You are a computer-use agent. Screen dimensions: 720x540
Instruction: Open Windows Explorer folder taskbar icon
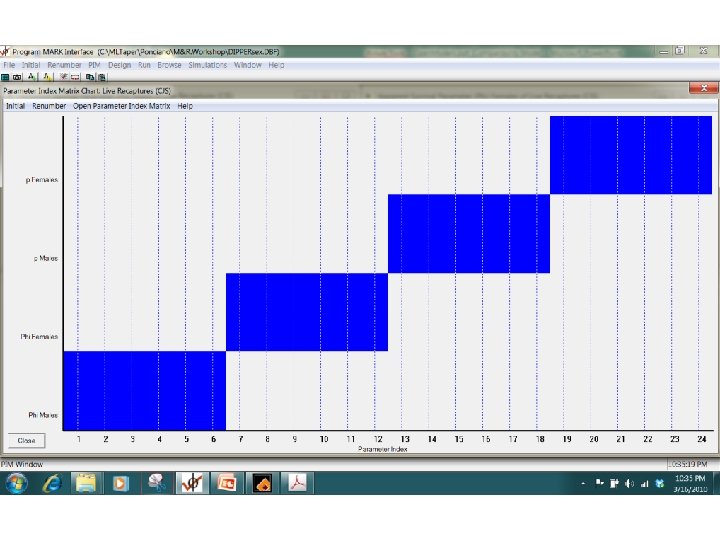point(86,483)
